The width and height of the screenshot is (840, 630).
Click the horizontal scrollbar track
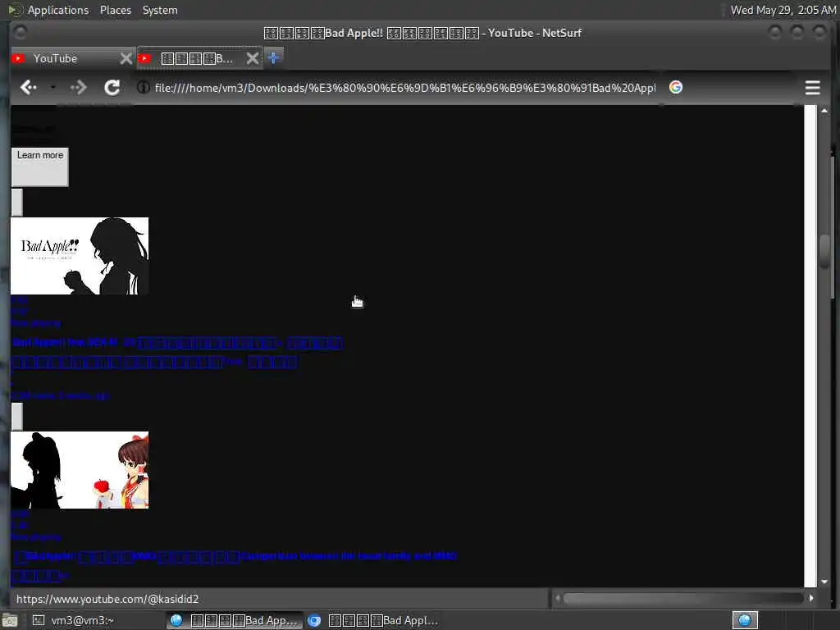[683, 598]
